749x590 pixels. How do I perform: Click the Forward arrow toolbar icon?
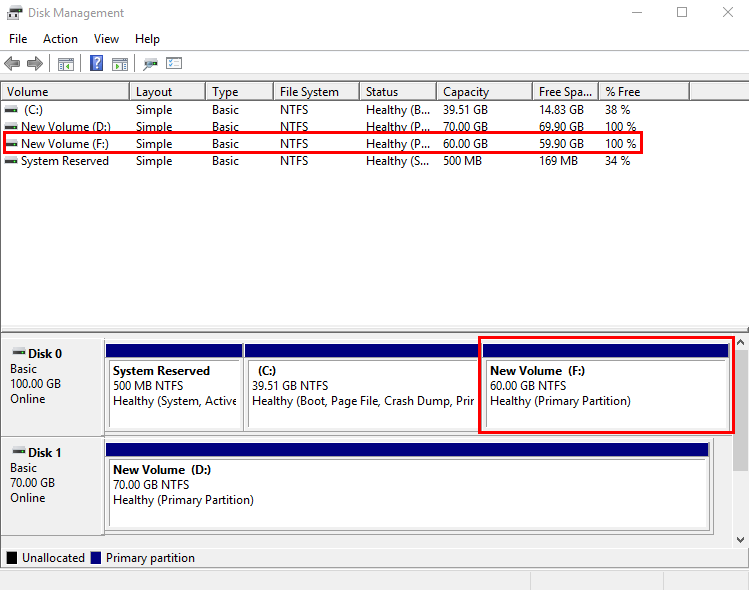pos(35,64)
